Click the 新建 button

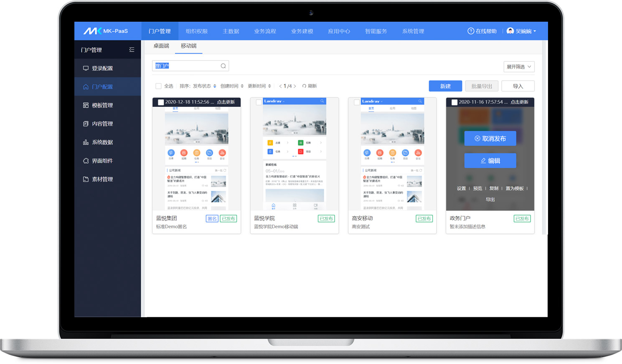[x=445, y=86]
